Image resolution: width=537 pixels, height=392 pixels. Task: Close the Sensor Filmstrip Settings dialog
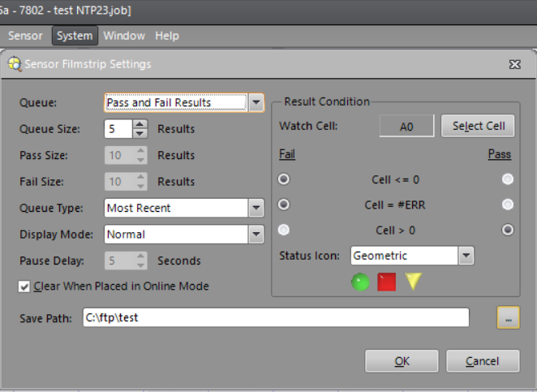pos(514,64)
